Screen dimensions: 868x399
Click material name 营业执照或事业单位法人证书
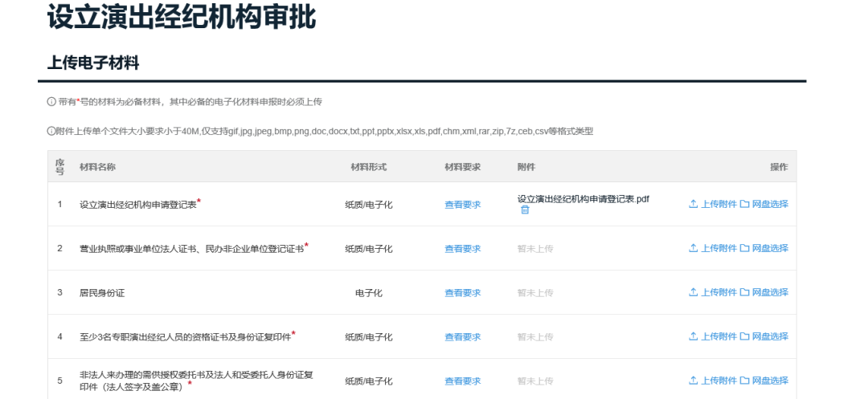tap(192, 249)
